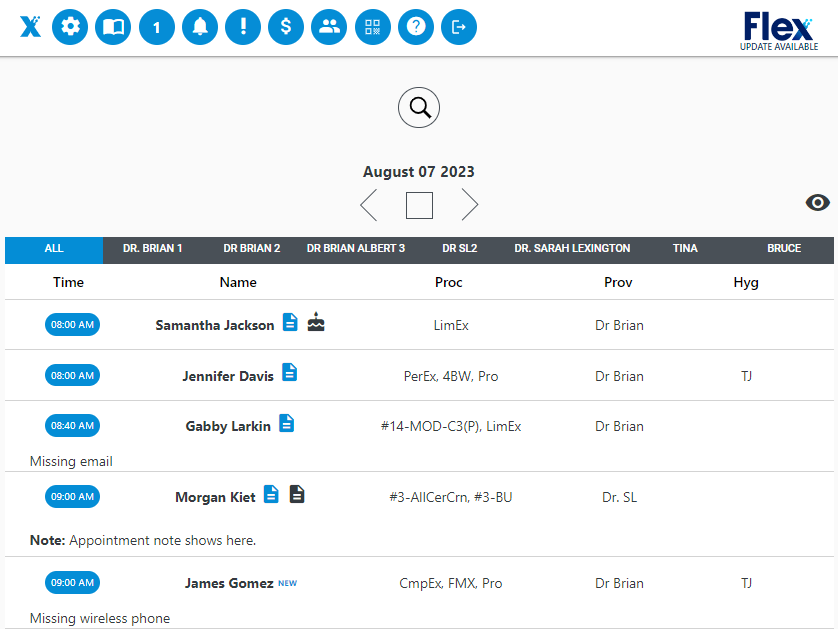The image size is (838, 629).
Task: Click the UPDATE AVAILABLE link
Action: point(779,45)
